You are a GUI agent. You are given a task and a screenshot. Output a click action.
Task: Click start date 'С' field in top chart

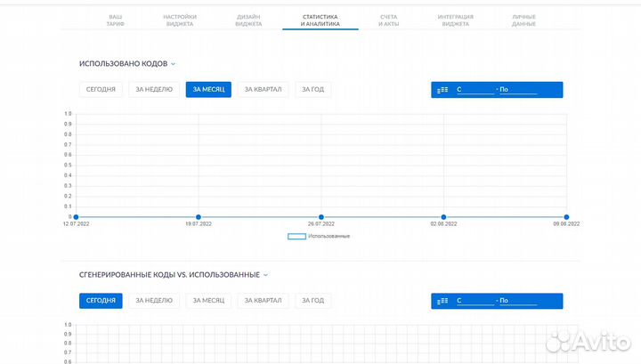475,90
